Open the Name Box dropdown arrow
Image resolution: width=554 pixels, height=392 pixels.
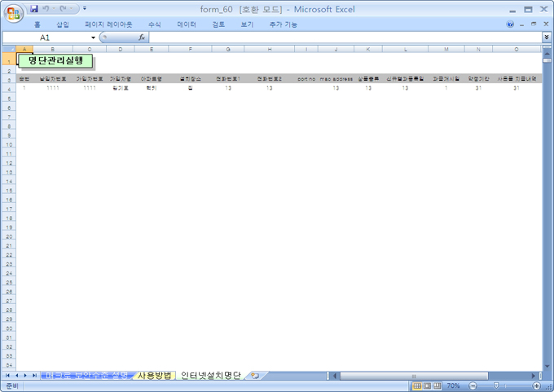point(93,37)
